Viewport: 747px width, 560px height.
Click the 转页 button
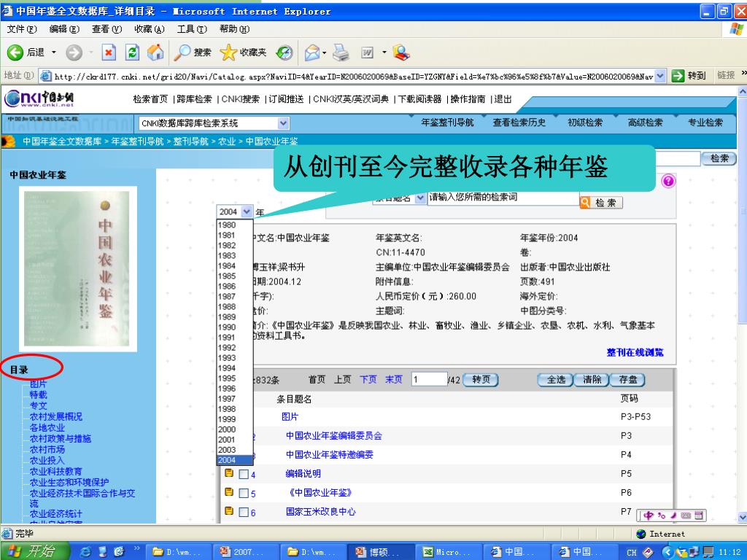481,379
